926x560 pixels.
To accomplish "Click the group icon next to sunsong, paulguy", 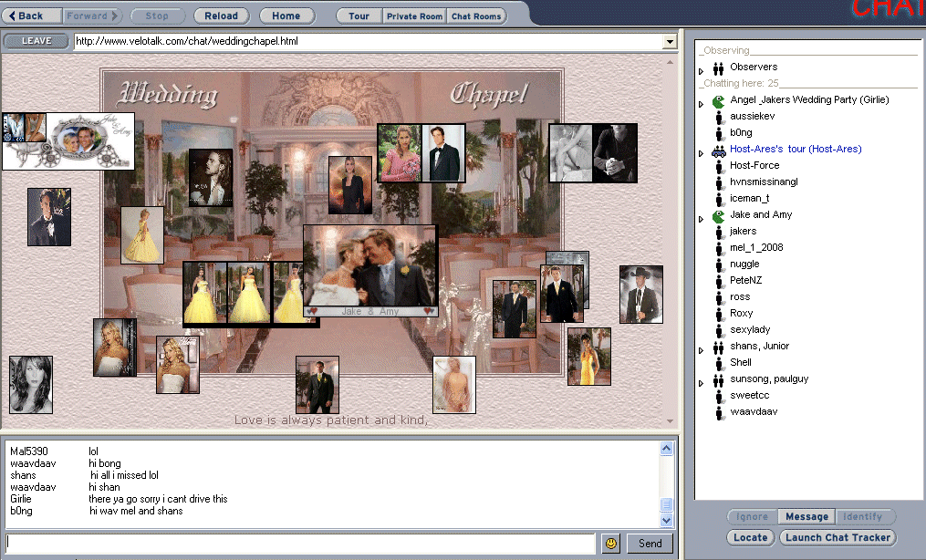I will pos(718,379).
